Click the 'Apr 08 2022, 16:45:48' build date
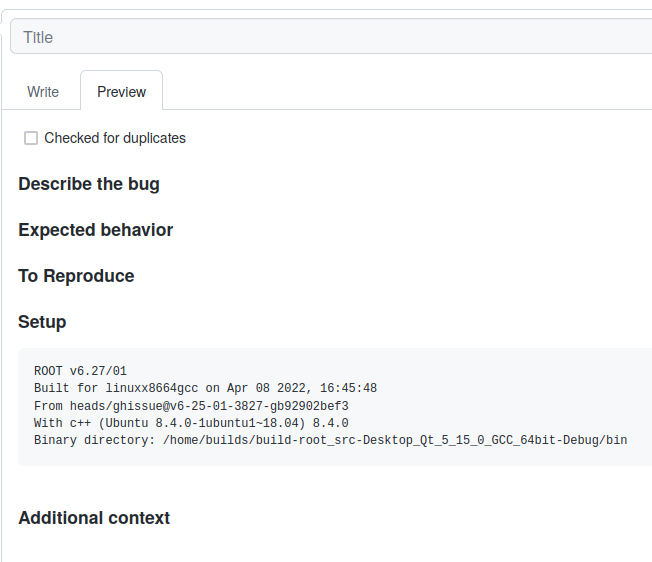 click(x=302, y=388)
